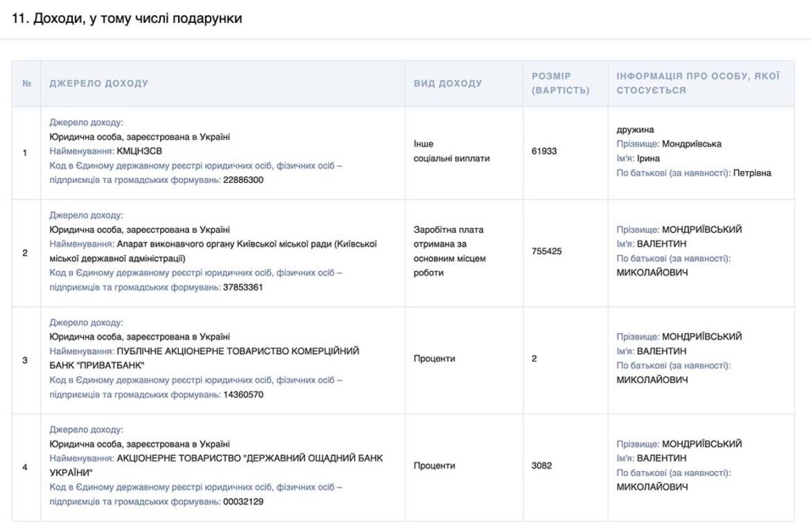Click 'Інше соціальні виплати' income type

[x=451, y=151]
